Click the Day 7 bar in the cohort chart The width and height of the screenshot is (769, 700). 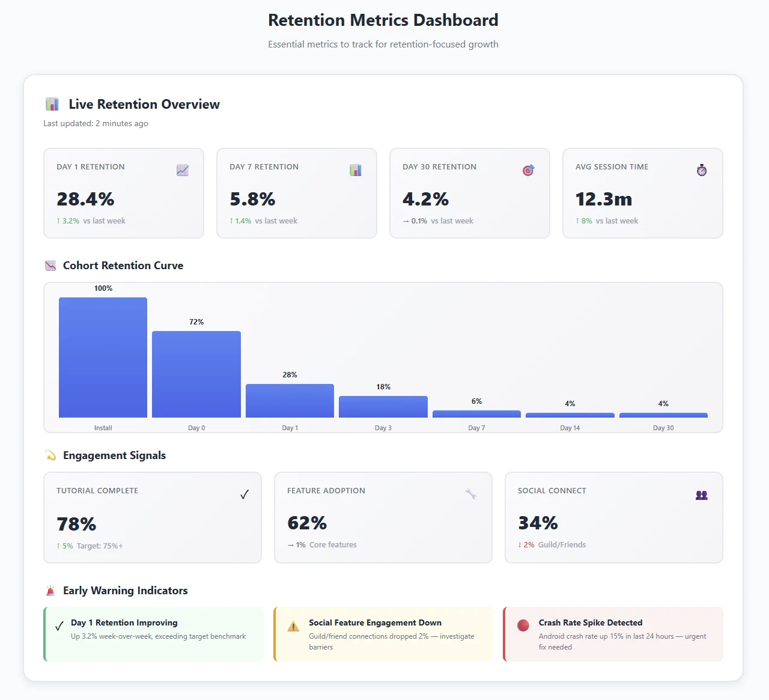coord(476,414)
